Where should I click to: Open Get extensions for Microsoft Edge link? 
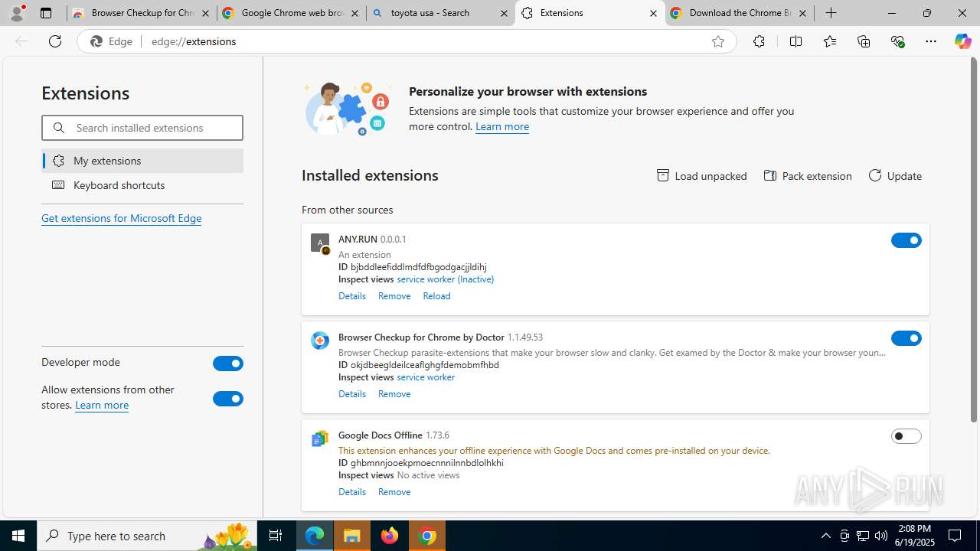(121, 218)
